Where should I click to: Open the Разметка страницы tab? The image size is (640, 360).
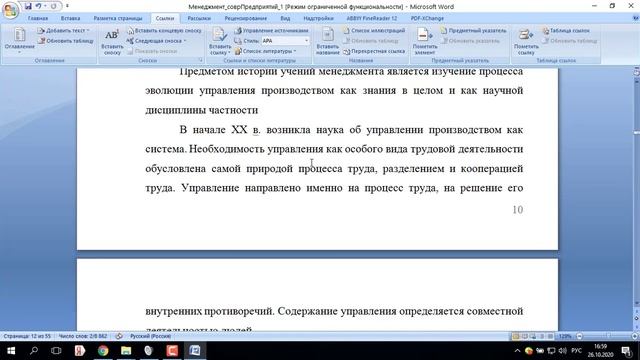(118, 18)
